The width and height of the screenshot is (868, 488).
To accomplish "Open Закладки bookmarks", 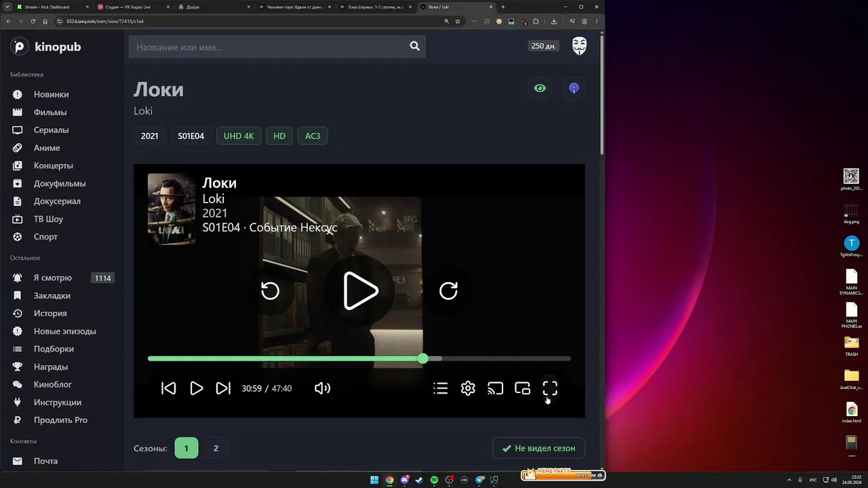I will (x=52, y=296).
